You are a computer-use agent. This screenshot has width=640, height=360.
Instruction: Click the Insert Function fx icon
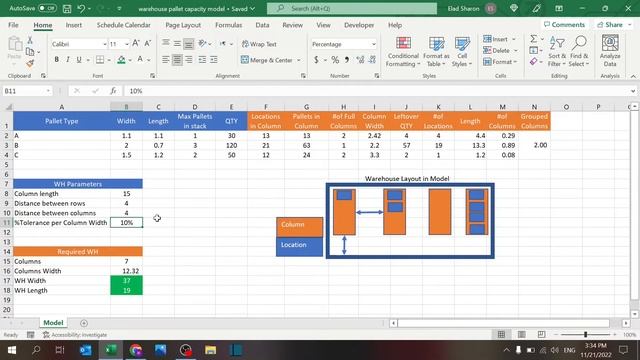point(113,91)
